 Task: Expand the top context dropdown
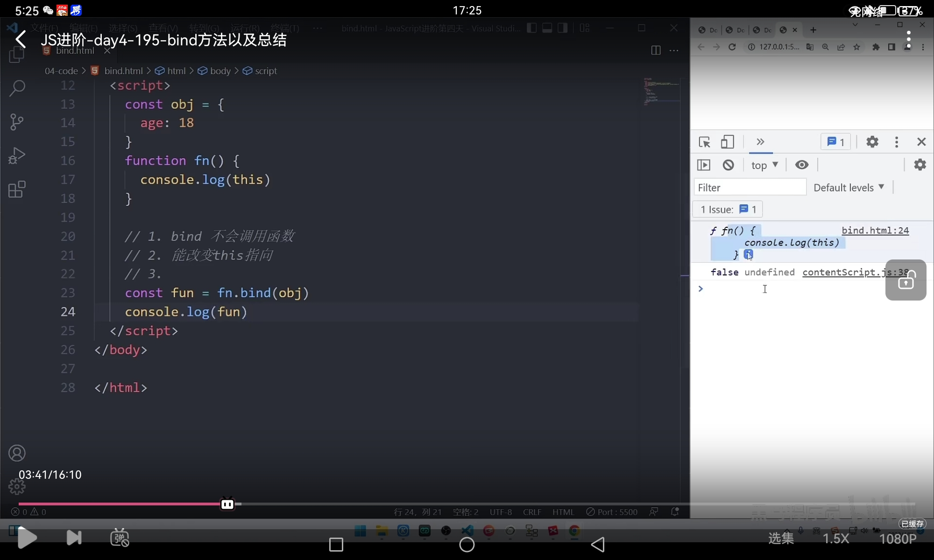tap(764, 165)
